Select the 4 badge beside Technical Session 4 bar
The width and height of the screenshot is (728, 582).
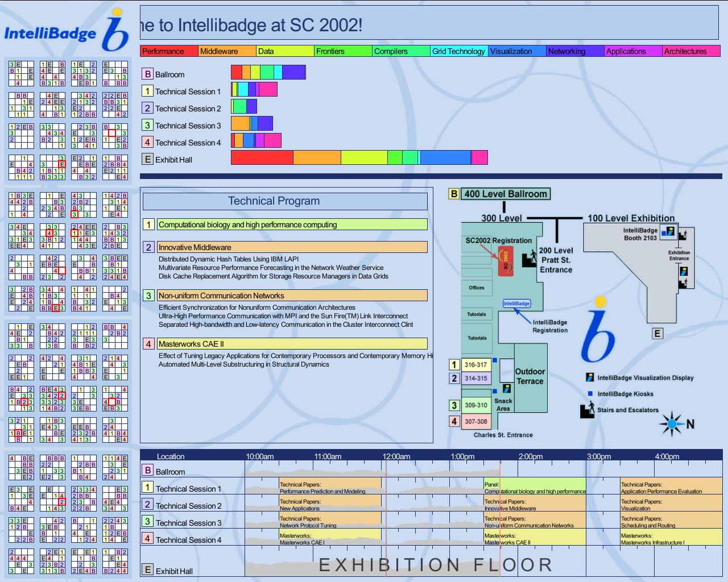point(148,142)
